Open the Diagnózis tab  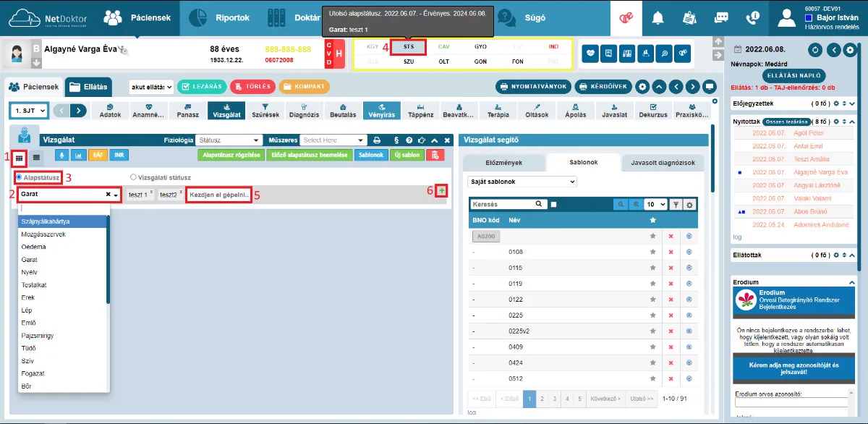pyautogui.click(x=304, y=111)
